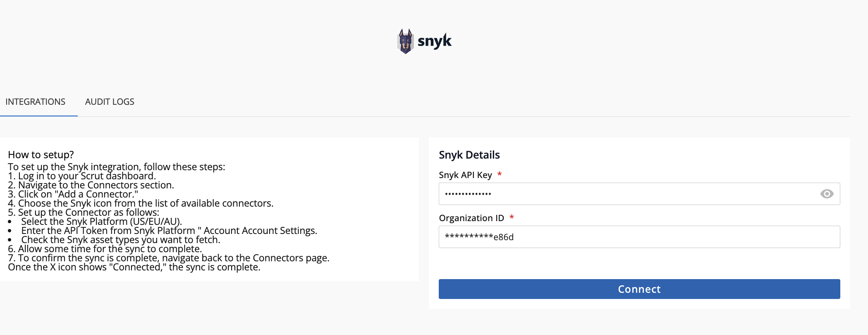Click the 'How to setup?' heading
868x335 pixels.
click(x=41, y=155)
